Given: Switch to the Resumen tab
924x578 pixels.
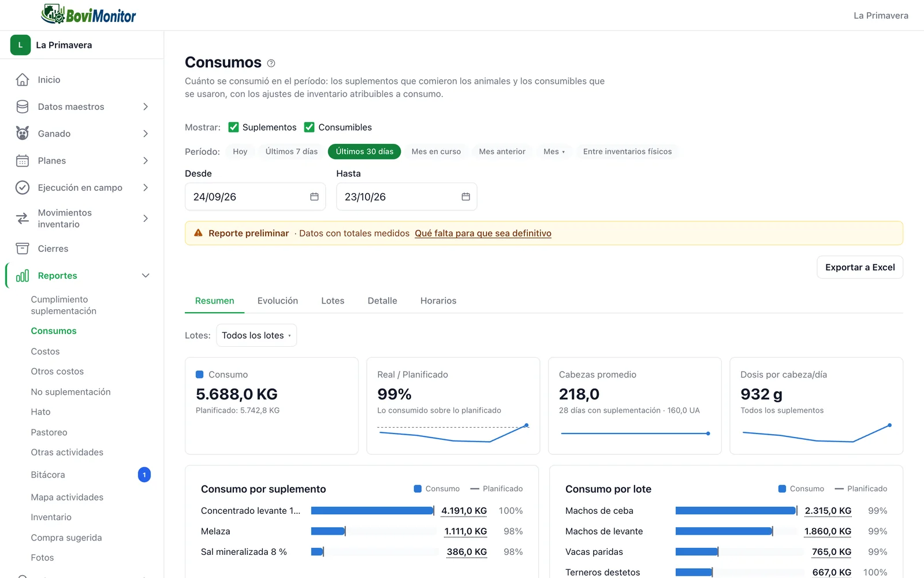Looking at the screenshot, I should point(214,301).
